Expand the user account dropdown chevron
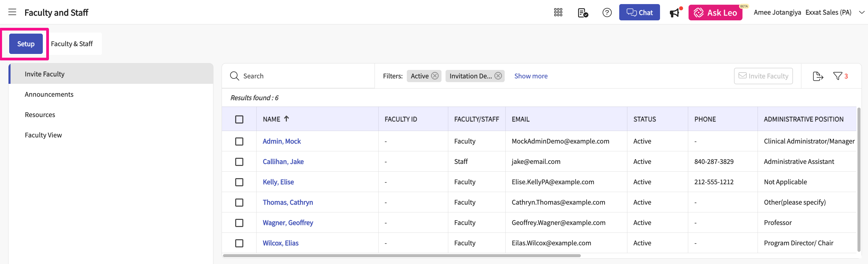 (x=862, y=13)
